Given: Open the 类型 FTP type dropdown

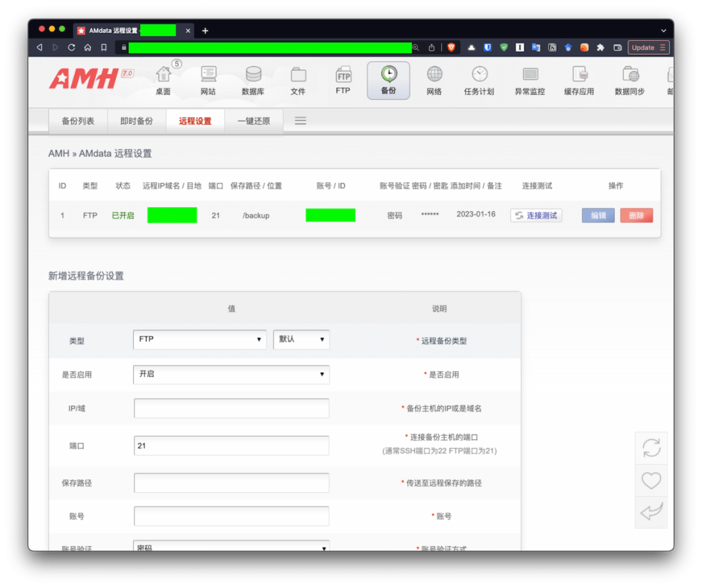Looking at the screenshot, I should point(199,339).
